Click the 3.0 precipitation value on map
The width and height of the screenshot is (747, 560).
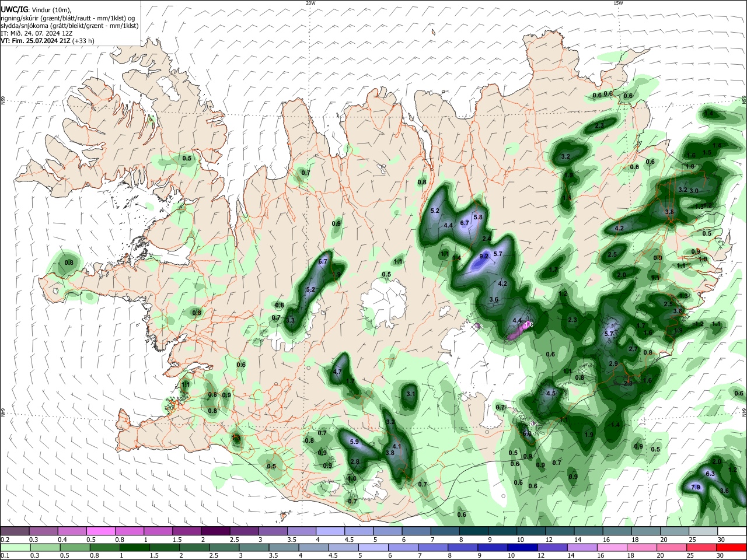(694, 191)
